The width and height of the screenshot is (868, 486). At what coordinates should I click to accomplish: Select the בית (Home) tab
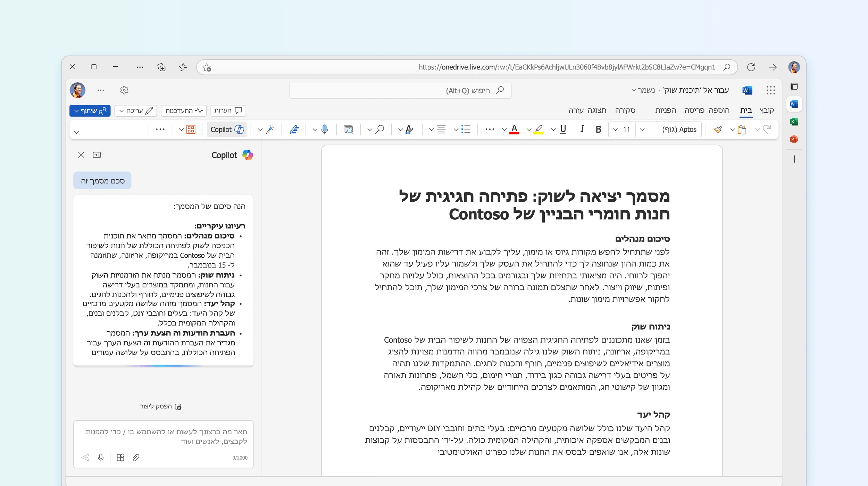pos(746,110)
